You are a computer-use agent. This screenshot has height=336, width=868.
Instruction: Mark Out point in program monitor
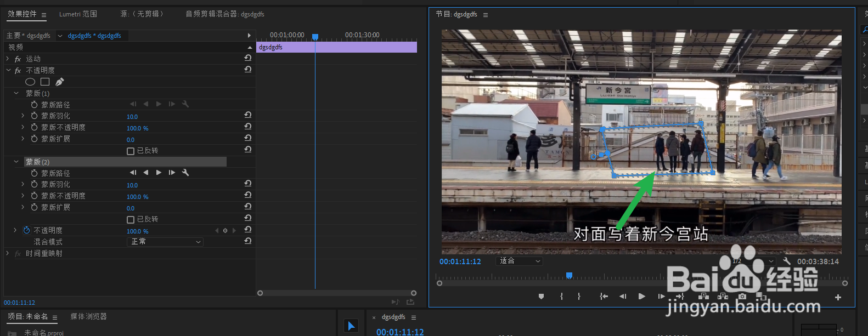(x=579, y=297)
